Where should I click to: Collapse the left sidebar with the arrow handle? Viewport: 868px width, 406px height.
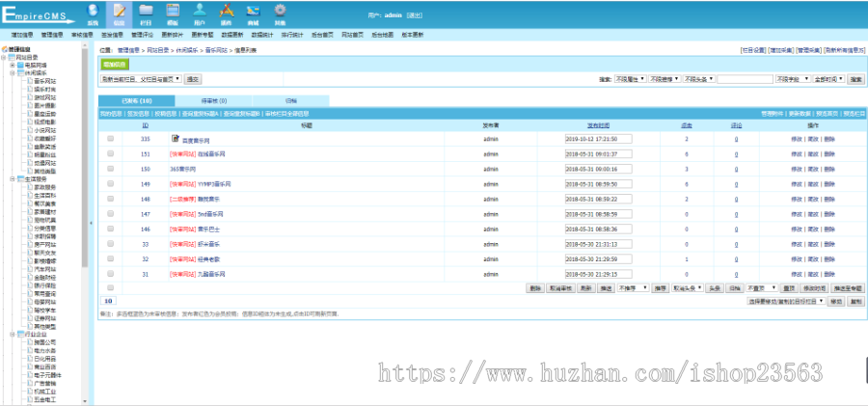[91, 223]
